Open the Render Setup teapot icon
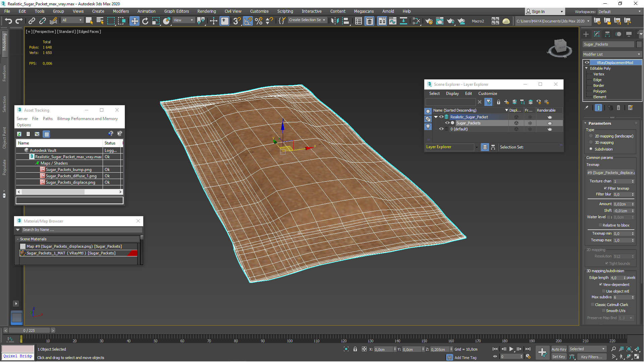This screenshot has width=644, height=362. pyautogui.click(x=429, y=21)
